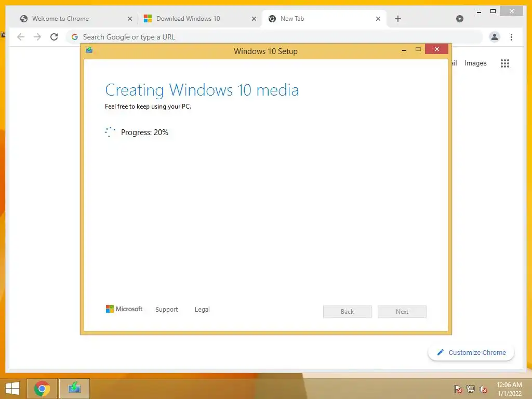Open Chrome's three-dot menu
The height and width of the screenshot is (399, 532).
point(511,37)
